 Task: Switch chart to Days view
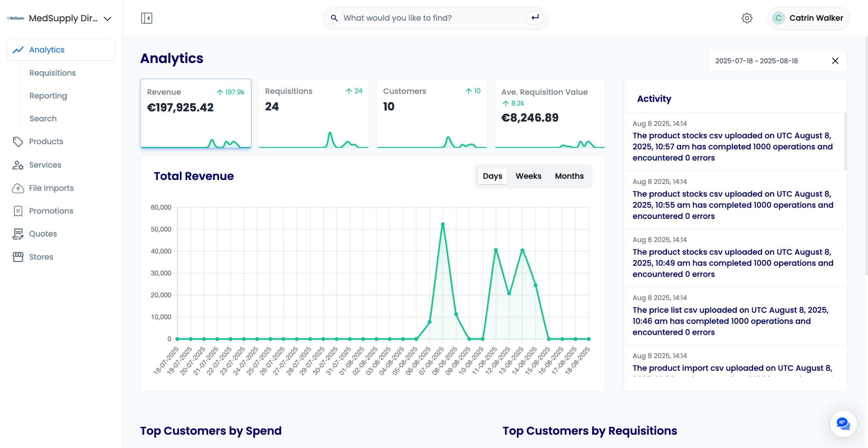(x=492, y=176)
